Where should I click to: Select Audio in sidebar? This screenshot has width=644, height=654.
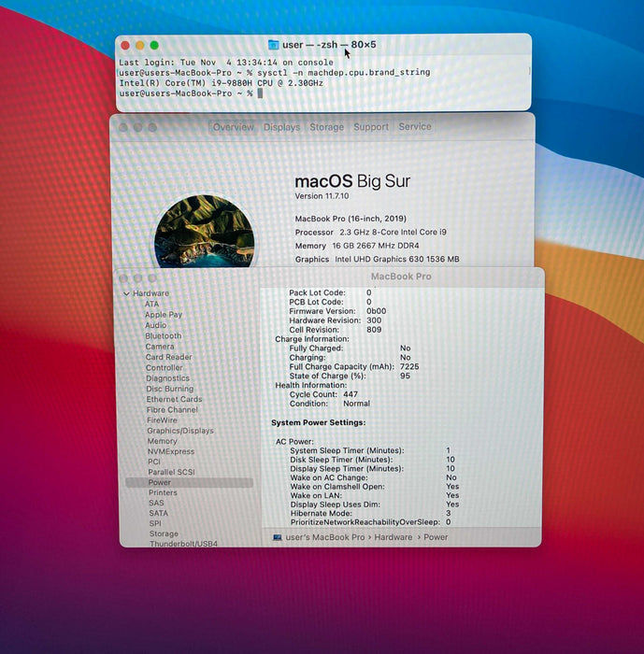[x=156, y=325]
